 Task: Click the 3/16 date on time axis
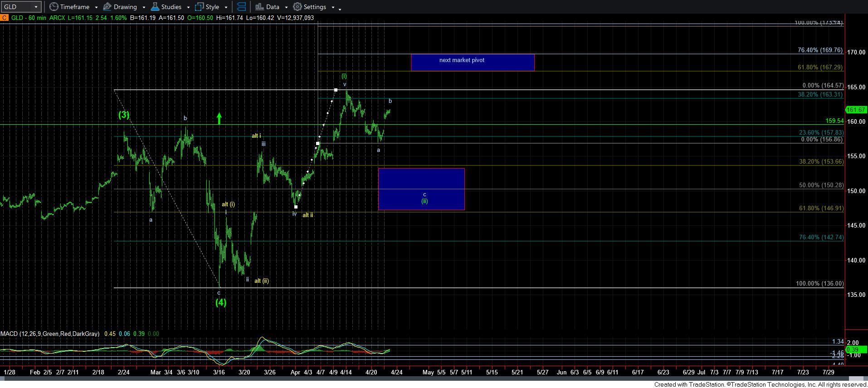(219, 372)
